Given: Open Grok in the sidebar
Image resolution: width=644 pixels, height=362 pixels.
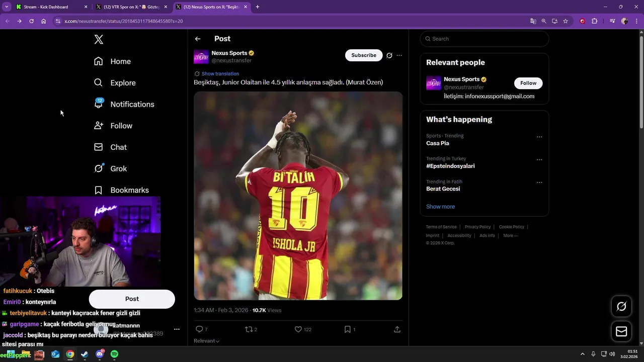Looking at the screenshot, I should (x=110, y=168).
